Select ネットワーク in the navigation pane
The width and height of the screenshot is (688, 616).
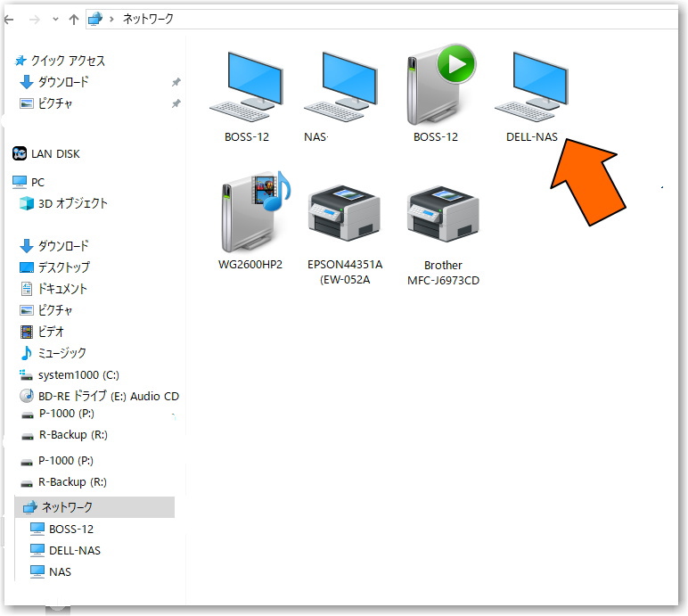[x=94, y=507]
